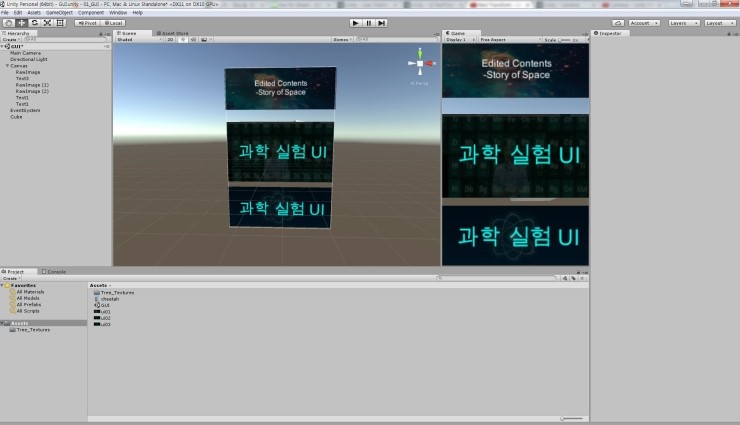Toggle the Pivot/Center handle button
Screen dimensions: 740x425
(x=87, y=23)
